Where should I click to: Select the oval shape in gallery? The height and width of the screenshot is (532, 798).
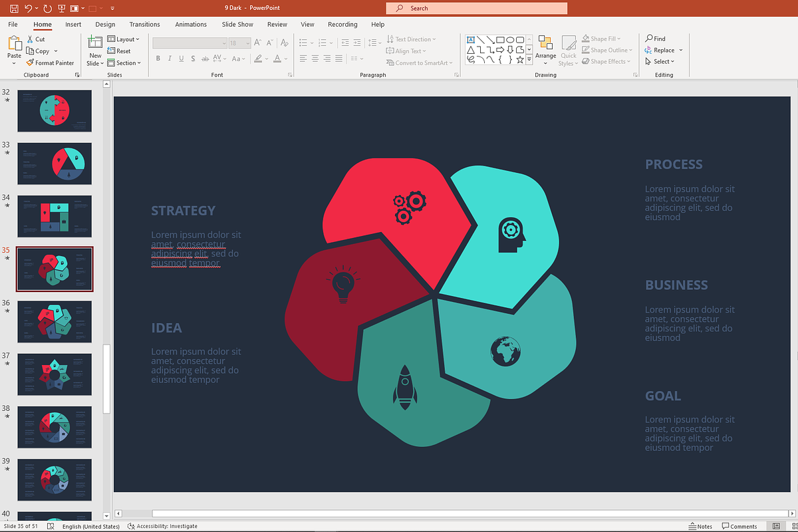pos(510,39)
